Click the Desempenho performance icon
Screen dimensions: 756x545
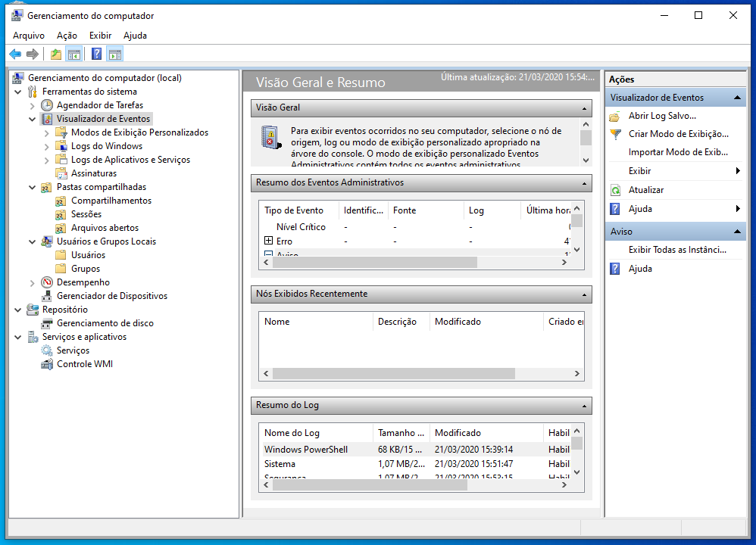[x=47, y=282]
